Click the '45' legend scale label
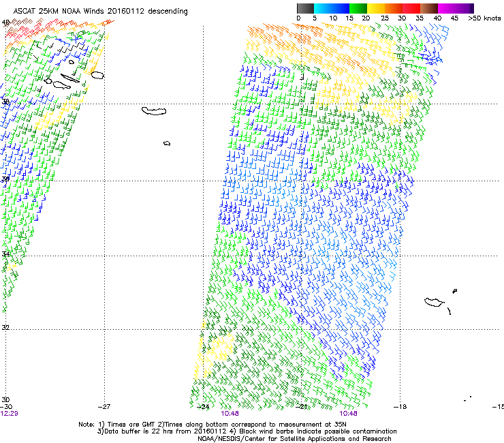Viewport: 504px width, 443px height. [x=454, y=18]
